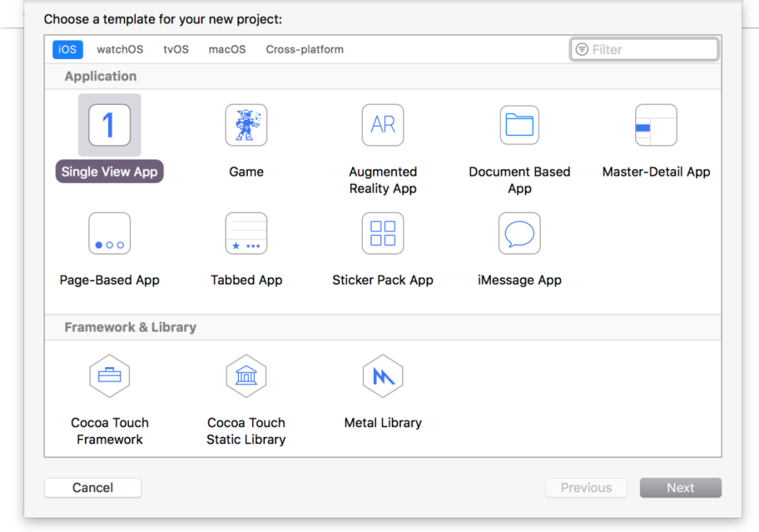
Task: Click the "Cocoa Touch Framework" label
Action: pos(109,430)
